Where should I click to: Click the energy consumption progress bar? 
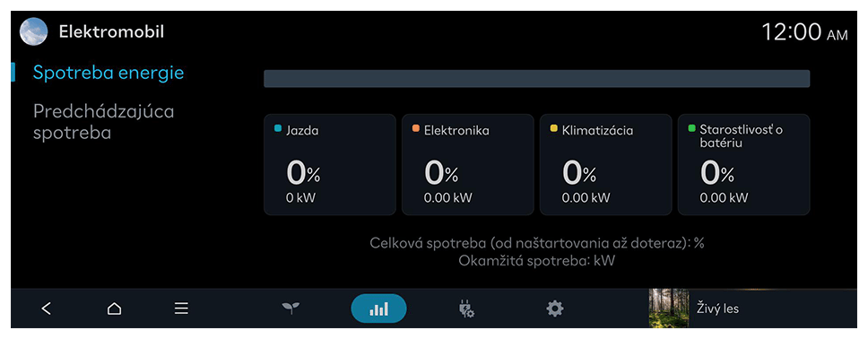[x=536, y=79]
